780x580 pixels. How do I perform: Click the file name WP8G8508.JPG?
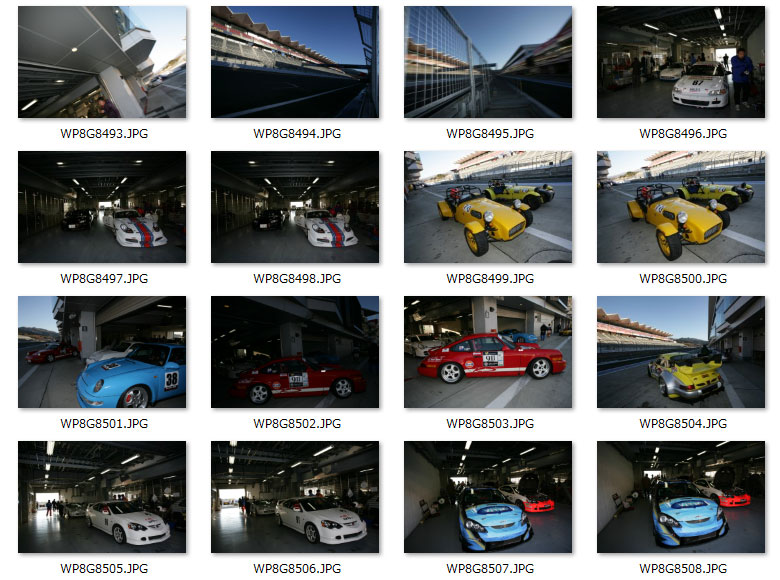point(683,569)
